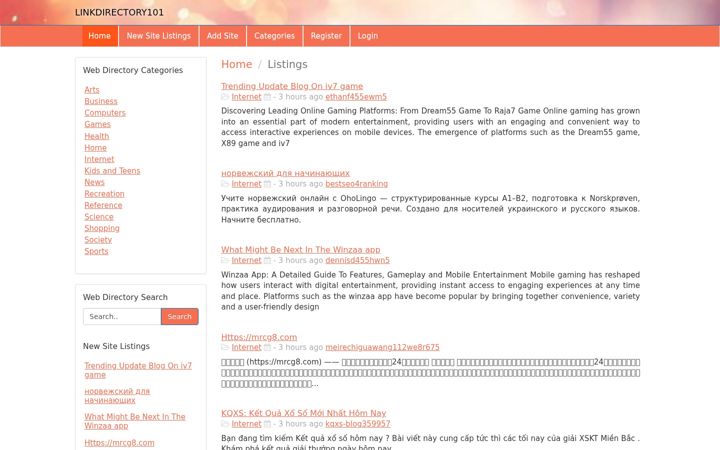The width and height of the screenshot is (720, 450).
Task: Open the Games category
Action: coord(97,124)
